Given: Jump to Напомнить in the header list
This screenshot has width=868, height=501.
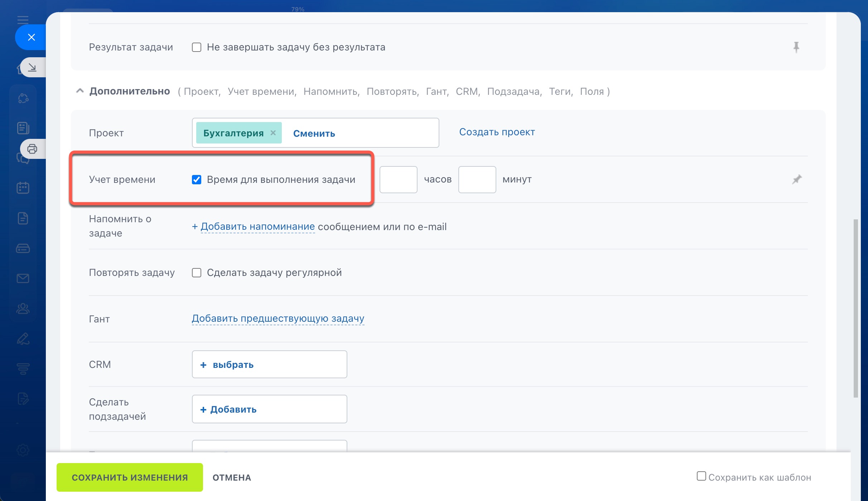Looking at the screenshot, I should point(332,92).
